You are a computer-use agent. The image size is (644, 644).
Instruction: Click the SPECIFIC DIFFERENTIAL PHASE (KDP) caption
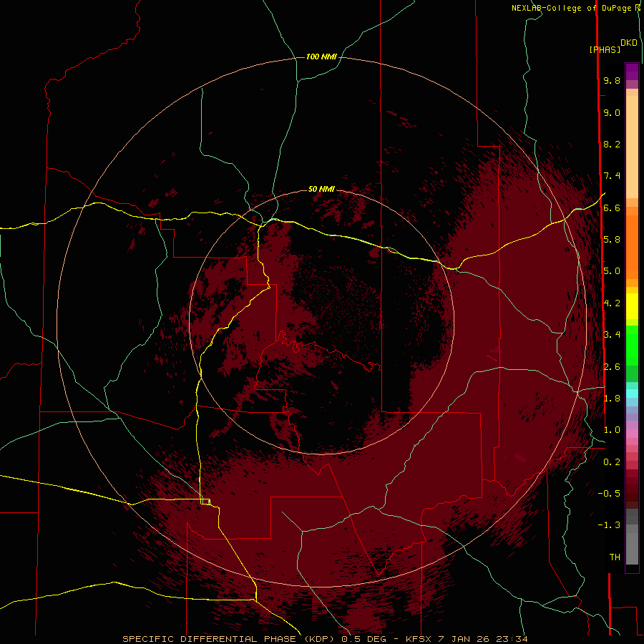tap(230, 639)
